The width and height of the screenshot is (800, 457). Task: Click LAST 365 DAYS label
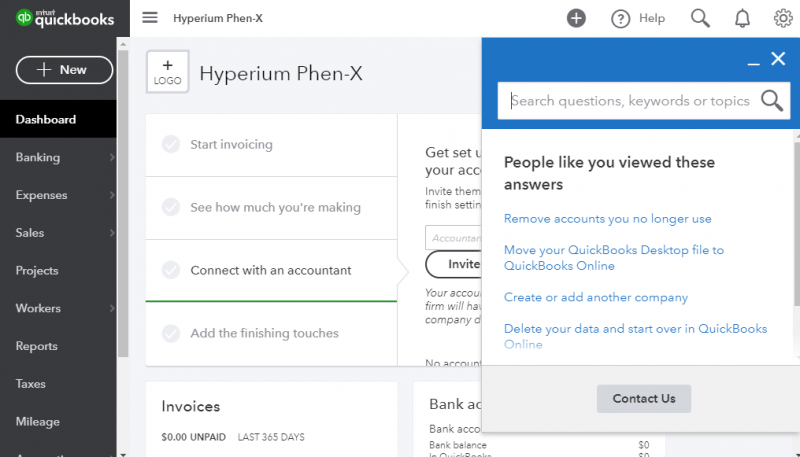pyautogui.click(x=271, y=437)
